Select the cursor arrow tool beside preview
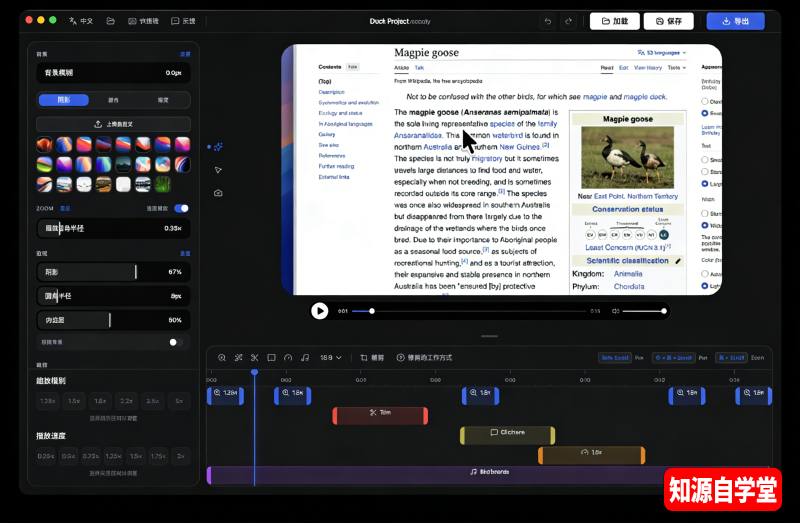Image resolution: width=800 pixels, height=523 pixels. 218,170
